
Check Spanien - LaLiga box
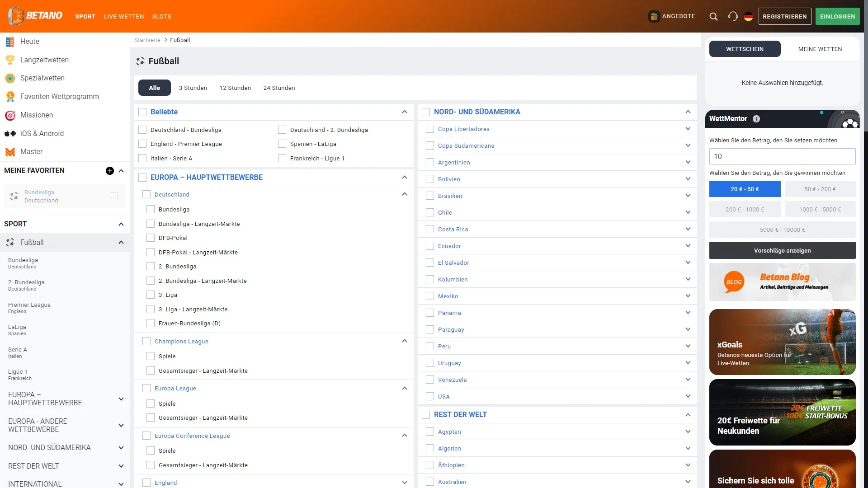click(282, 144)
